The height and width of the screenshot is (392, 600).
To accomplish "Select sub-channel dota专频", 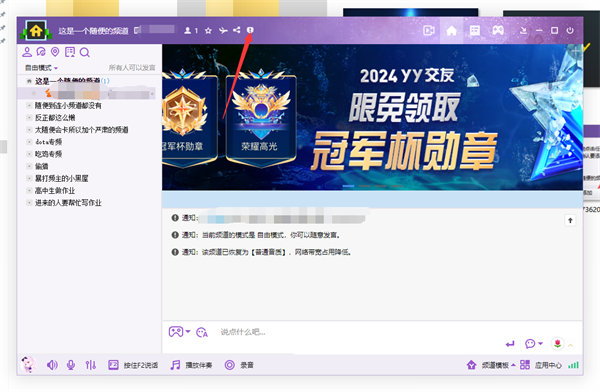I will 48,142.
